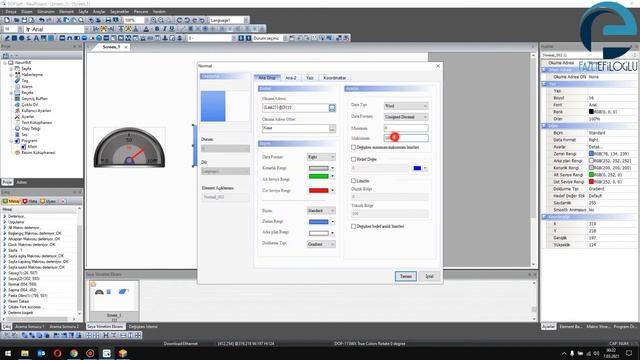Screen dimensions: 640x360
Task: Select the gauge meter element on canvas
Action: 129,147
